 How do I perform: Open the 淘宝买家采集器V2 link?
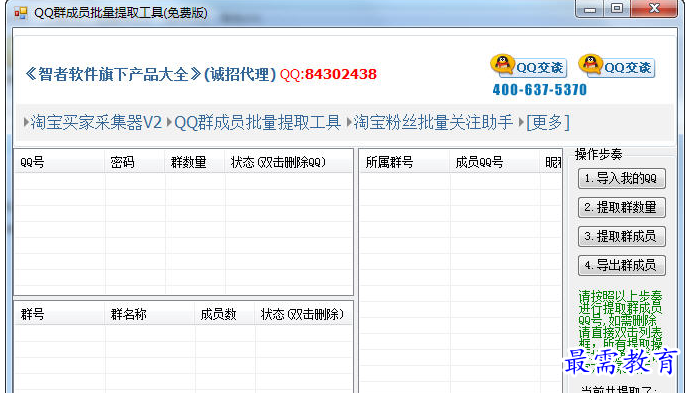pos(96,123)
